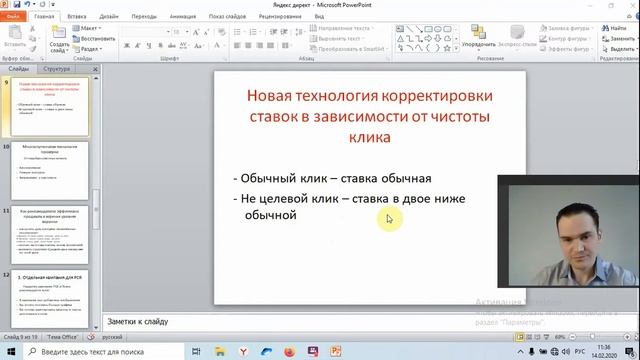Screen dimensions: 640x360
Task: Click the zoom slider handle in status bar
Action: pyautogui.click(x=592, y=337)
